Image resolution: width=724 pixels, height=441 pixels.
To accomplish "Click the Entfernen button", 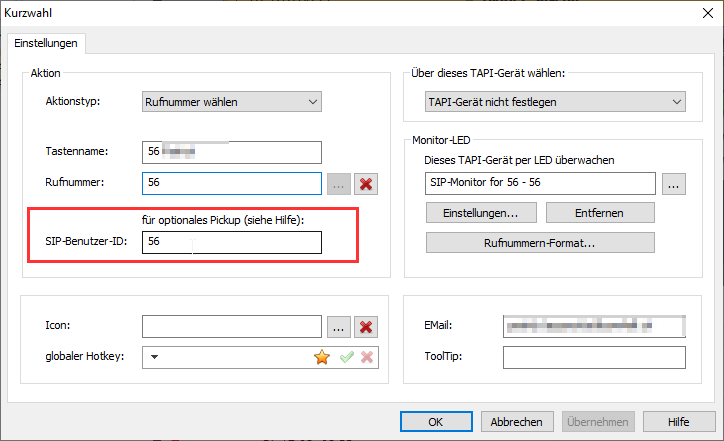I will pos(600,213).
